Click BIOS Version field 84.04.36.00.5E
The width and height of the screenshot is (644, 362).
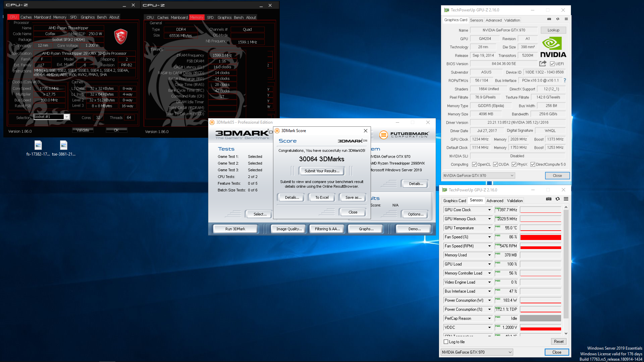(x=504, y=64)
